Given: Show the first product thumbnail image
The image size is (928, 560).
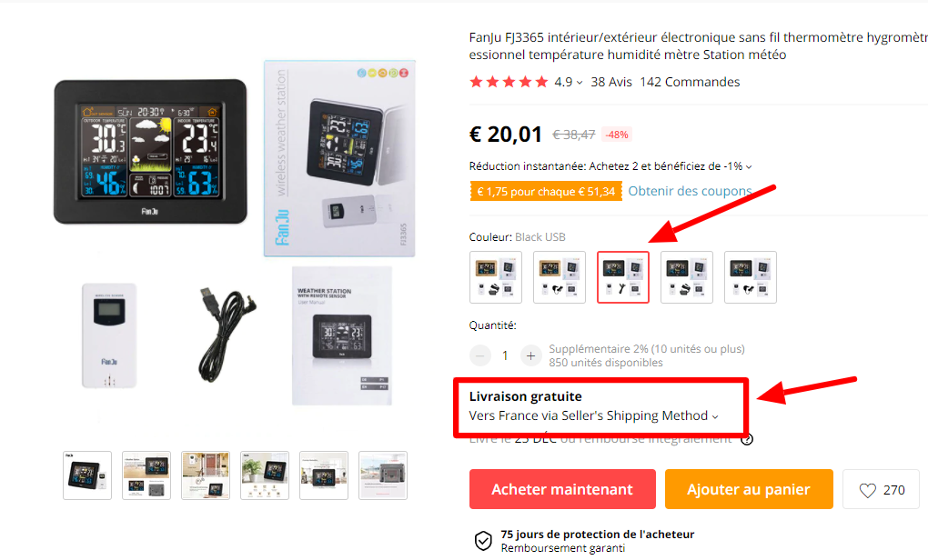Looking at the screenshot, I should click(87, 475).
